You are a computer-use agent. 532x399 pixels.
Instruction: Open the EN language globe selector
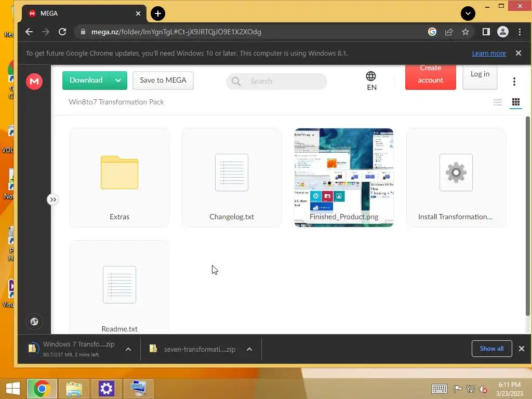pos(371,81)
